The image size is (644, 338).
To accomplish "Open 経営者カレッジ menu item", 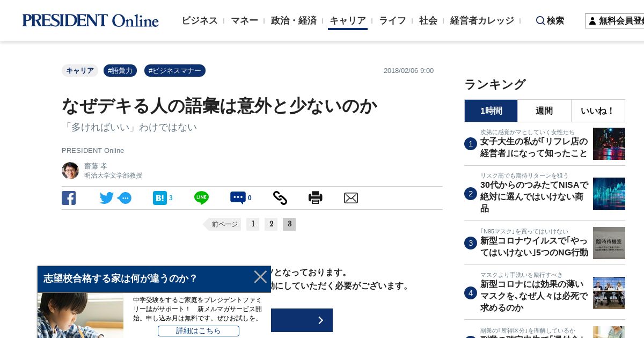I will coord(482,20).
